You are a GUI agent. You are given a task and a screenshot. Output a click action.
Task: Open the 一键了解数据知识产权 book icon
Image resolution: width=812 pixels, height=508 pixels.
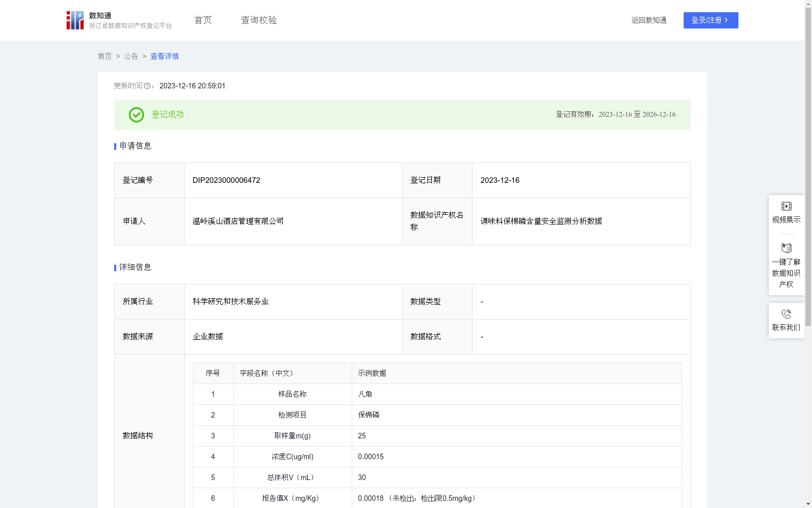tap(786, 248)
